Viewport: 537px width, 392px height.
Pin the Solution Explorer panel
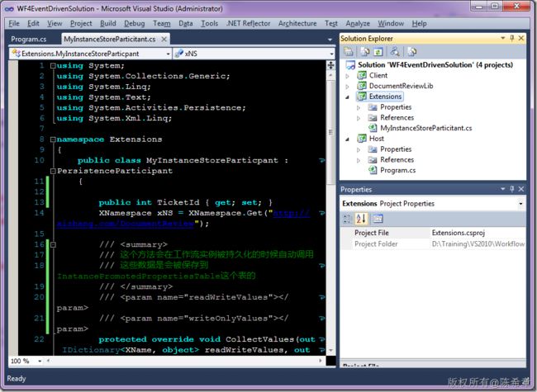[x=512, y=38]
